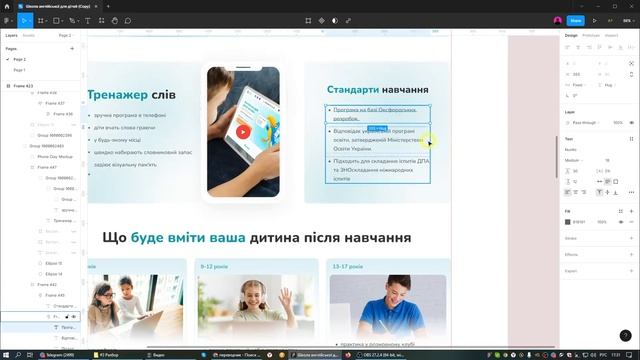
Task: Select the Move tool
Action: tap(24, 21)
